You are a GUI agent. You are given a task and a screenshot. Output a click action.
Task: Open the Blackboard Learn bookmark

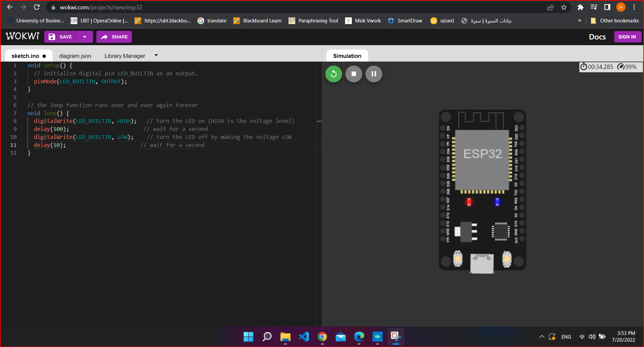point(257,21)
